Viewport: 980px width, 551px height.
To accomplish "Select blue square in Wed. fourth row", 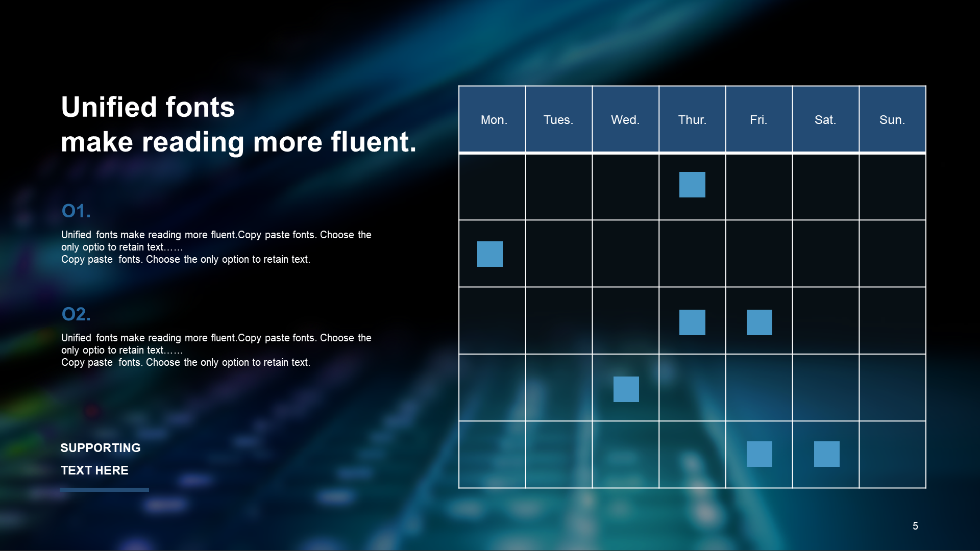I will tap(626, 389).
